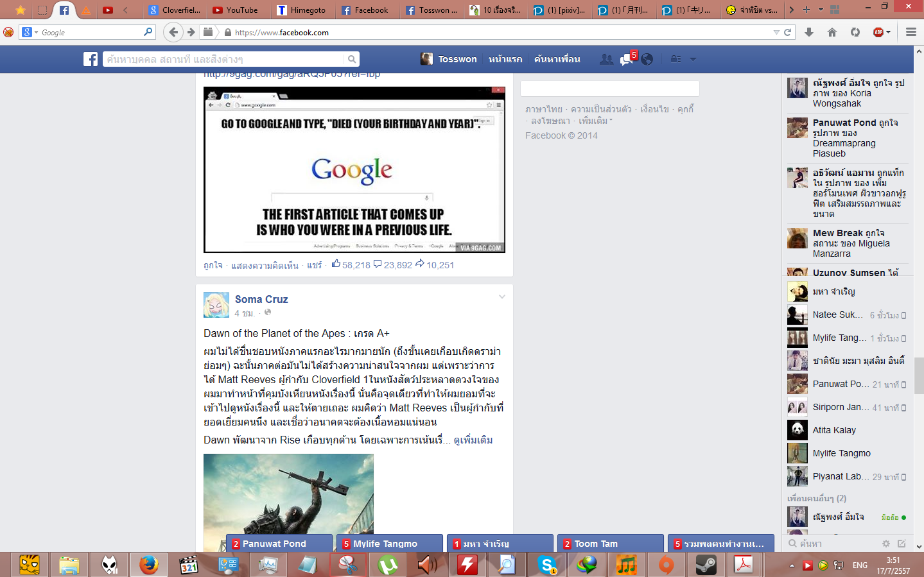Open the Facebook privacy shortcuts icon
924x577 pixels.
pos(676,59)
